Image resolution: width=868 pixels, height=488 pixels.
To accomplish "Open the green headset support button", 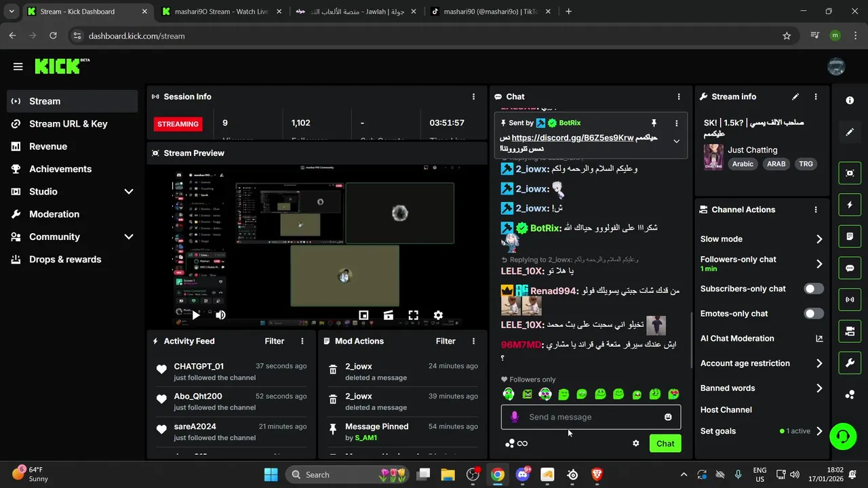I will coord(843,436).
